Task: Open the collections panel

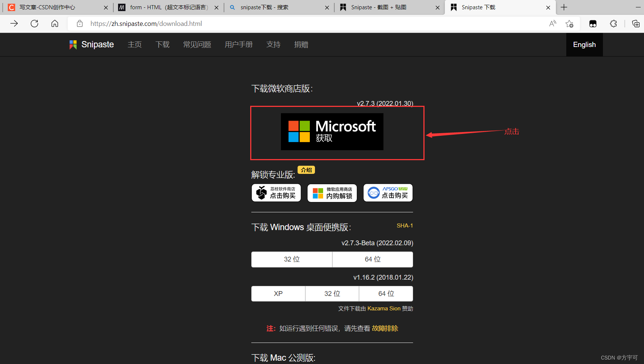Action: [636, 24]
